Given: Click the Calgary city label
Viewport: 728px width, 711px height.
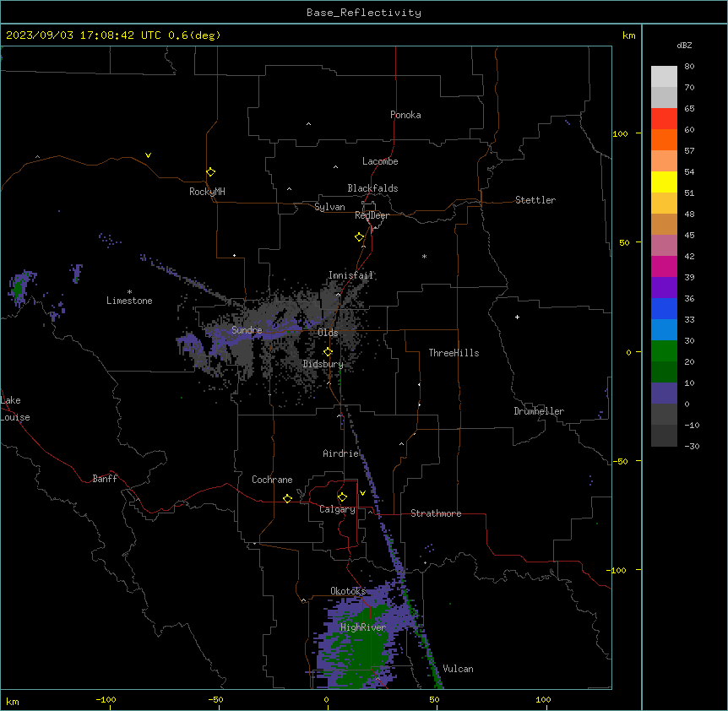Looking at the screenshot, I should pyautogui.click(x=337, y=509).
